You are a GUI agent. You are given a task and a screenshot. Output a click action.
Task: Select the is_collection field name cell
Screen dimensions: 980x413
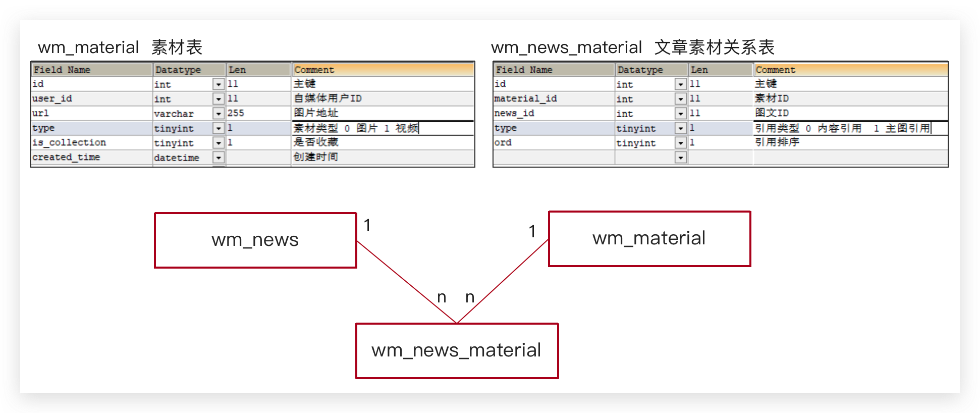[92, 142]
